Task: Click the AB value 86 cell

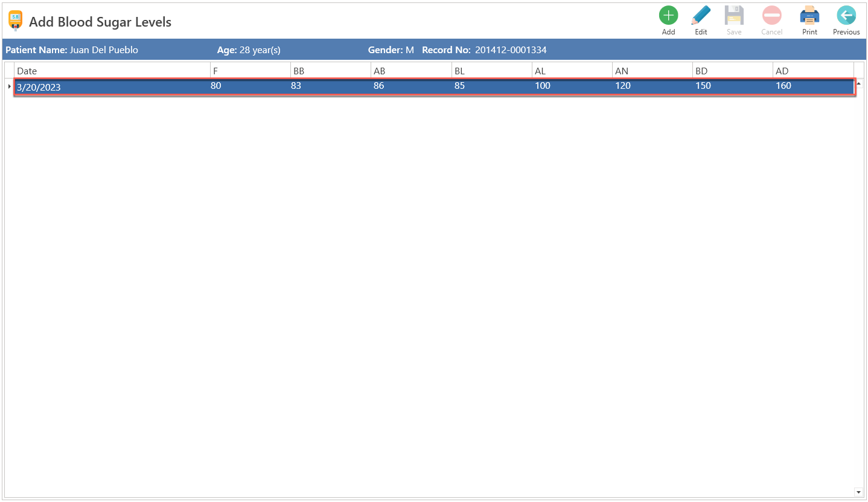Action: (411, 87)
